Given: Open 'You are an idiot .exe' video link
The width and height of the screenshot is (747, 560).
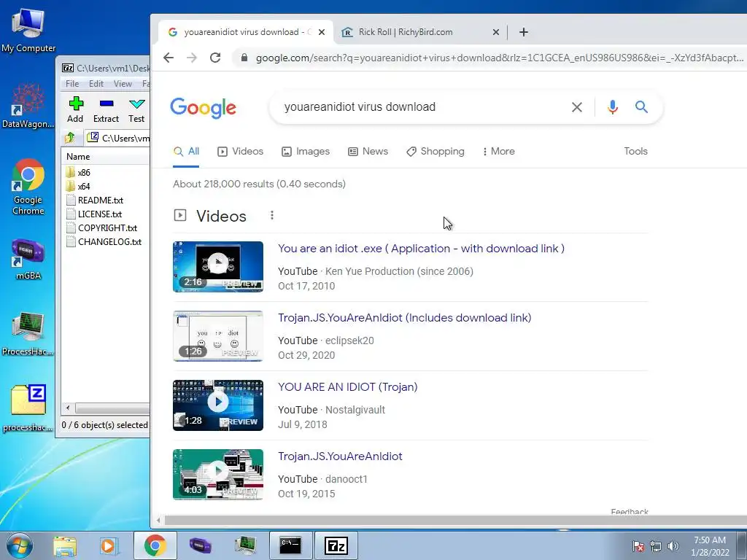Looking at the screenshot, I should (421, 249).
